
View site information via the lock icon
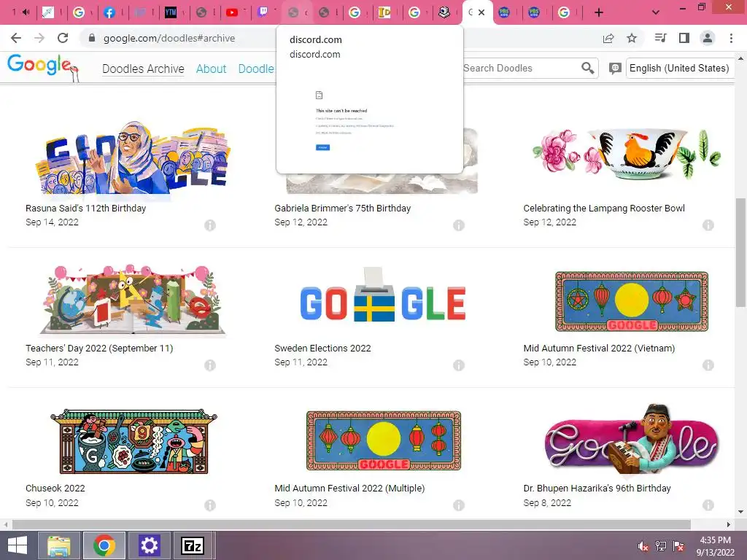tap(92, 38)
